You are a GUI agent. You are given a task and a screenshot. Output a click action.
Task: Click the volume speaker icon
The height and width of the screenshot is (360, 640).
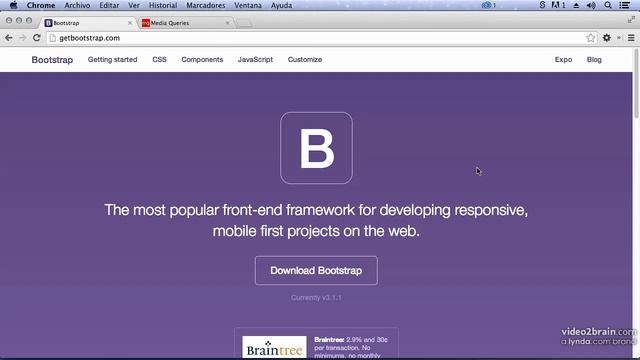point(591,5)
